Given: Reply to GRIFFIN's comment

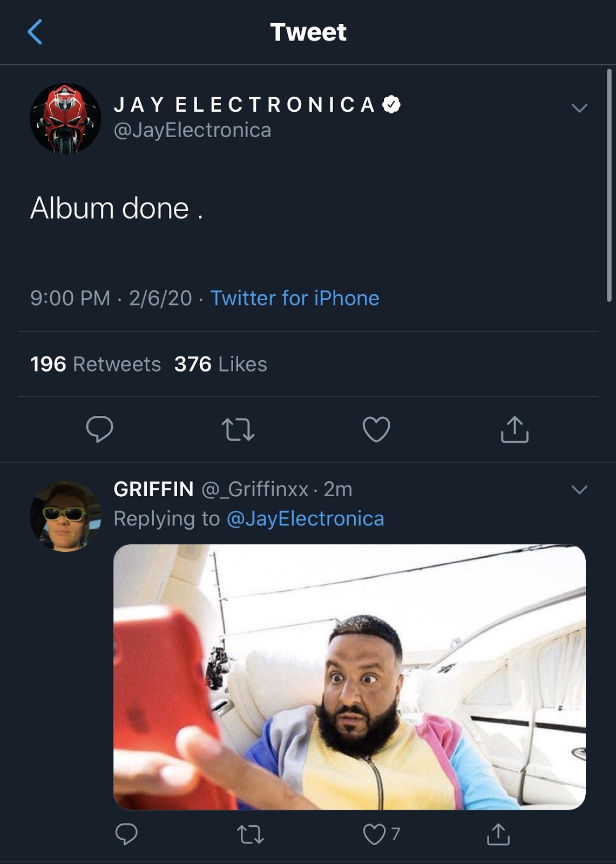Looking at the screenshot, I should pyautogui.click(x=126, y=834).
